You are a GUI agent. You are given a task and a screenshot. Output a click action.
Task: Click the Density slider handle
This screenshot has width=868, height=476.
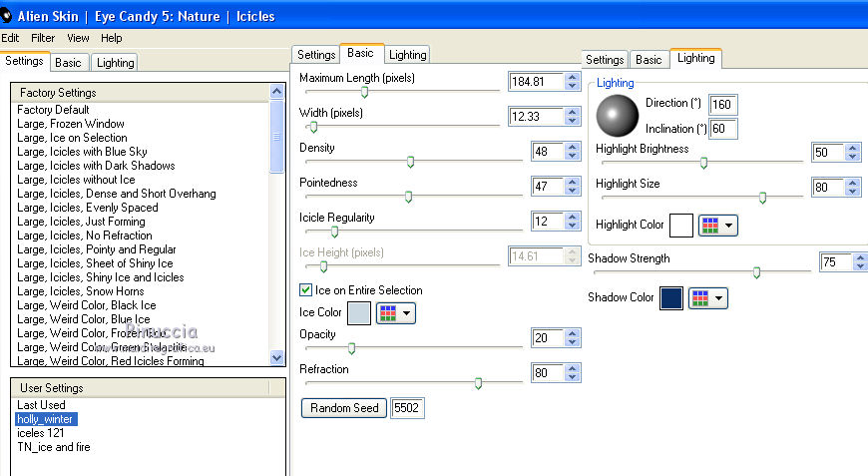(410, 162)
